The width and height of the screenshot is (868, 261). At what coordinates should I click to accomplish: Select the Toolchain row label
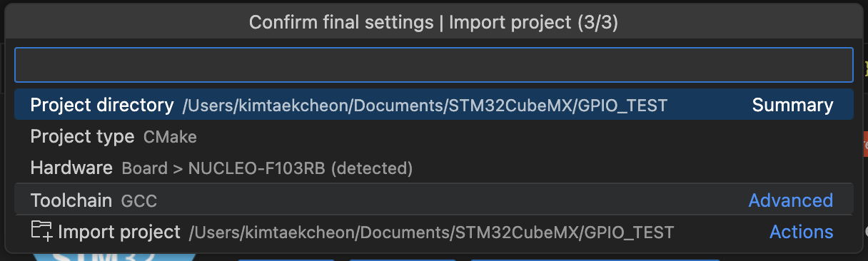[x=71, y=200]
